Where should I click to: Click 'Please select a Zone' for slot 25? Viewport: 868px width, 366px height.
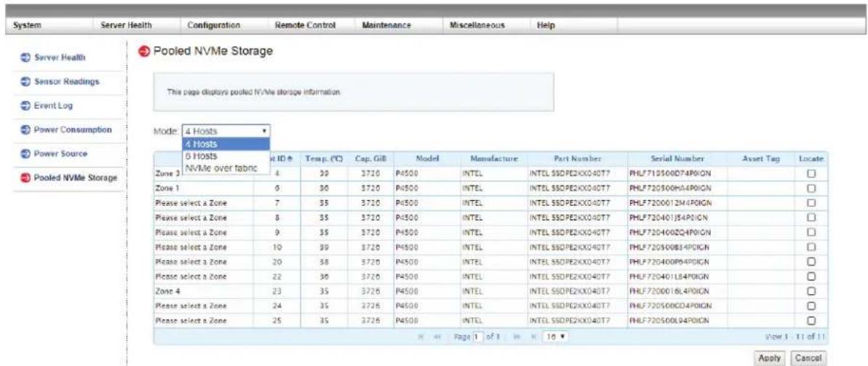click(204, 320)
